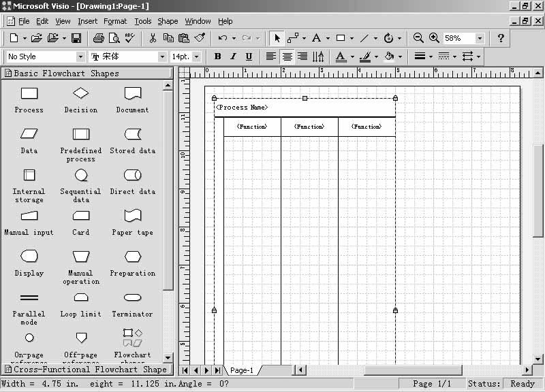Pick the Terminator shape from the stencil
Screen dimensions: 545x392
132,297
